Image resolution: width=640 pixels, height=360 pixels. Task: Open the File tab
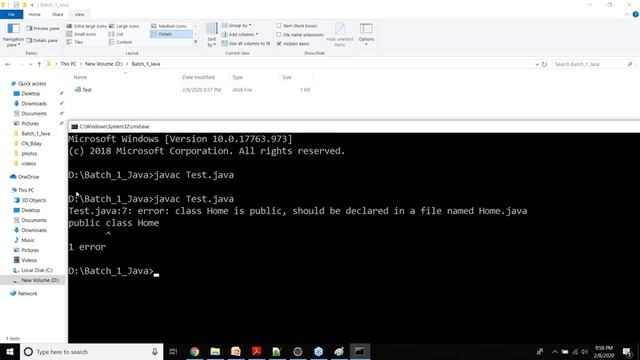pos(11,14)
